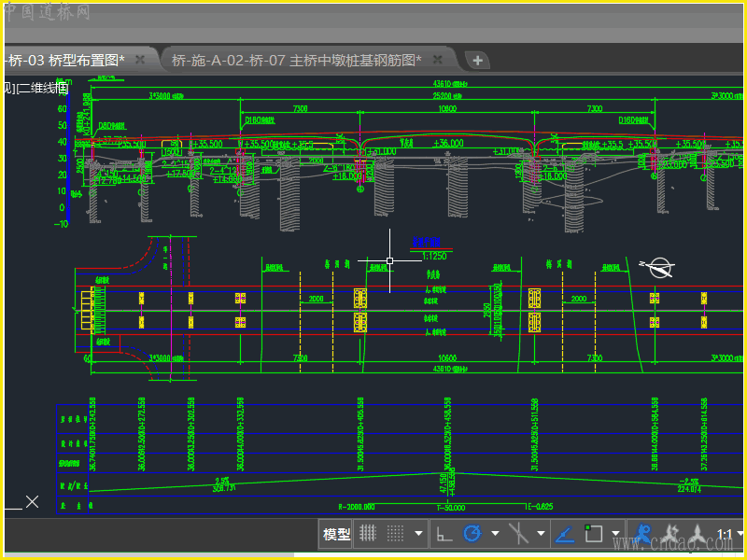The image size is (747, 560).
Task: Click the 2D object snap square icon
Action: point(593,534)
